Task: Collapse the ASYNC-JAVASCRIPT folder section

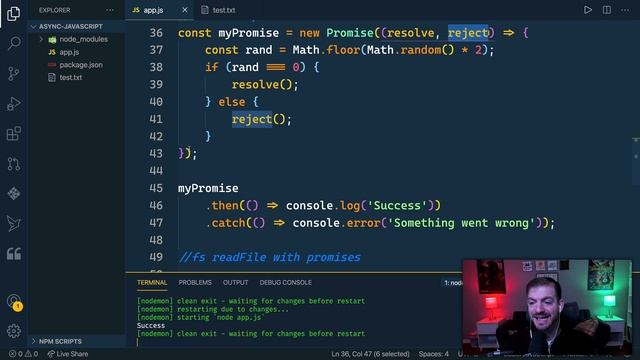Action: coord(77,27)
